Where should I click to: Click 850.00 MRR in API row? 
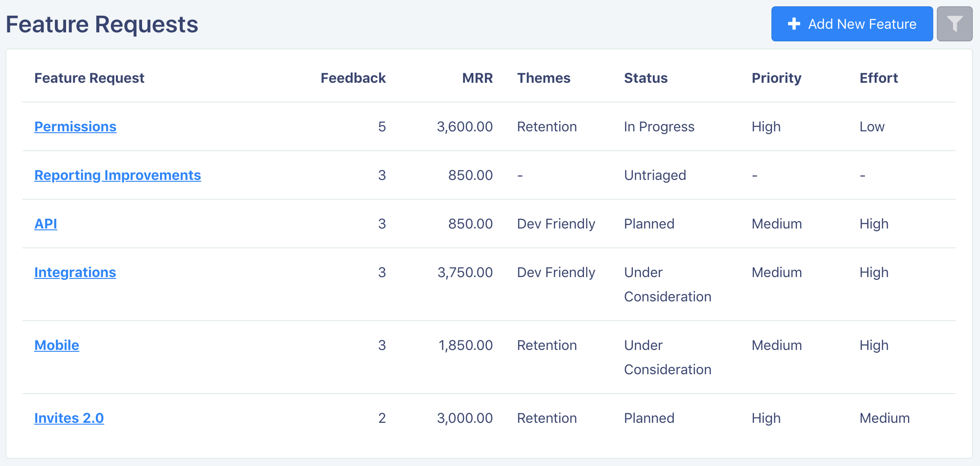pos(470,224)
